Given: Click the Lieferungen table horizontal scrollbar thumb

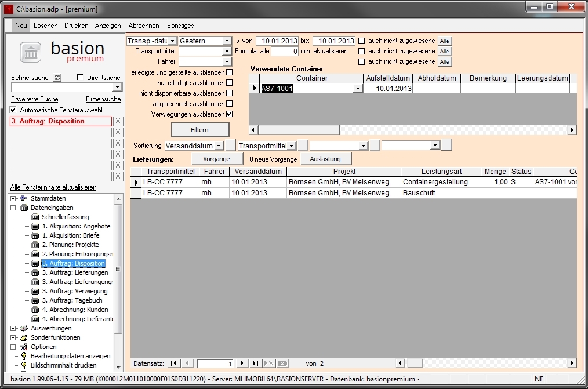Looking at the screenshot, I should click(415, 363).
